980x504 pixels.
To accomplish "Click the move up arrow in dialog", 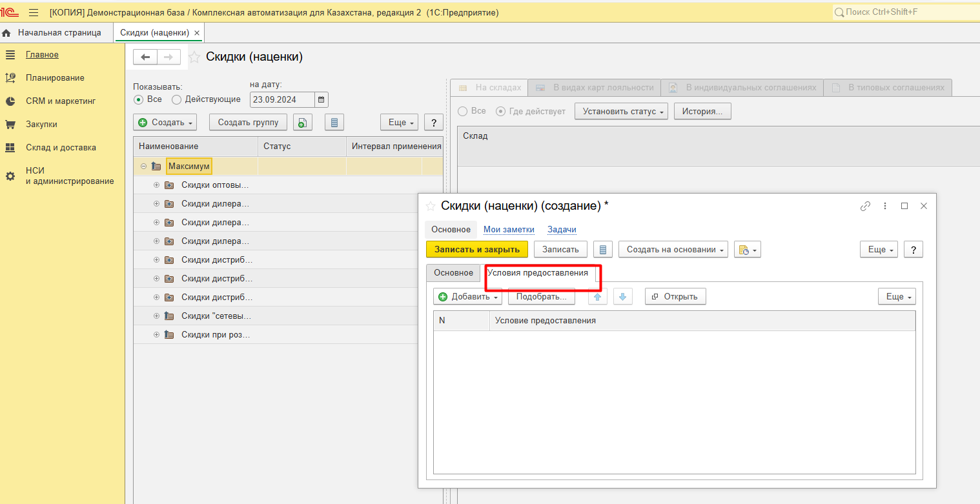I will (x=597, y=297).
